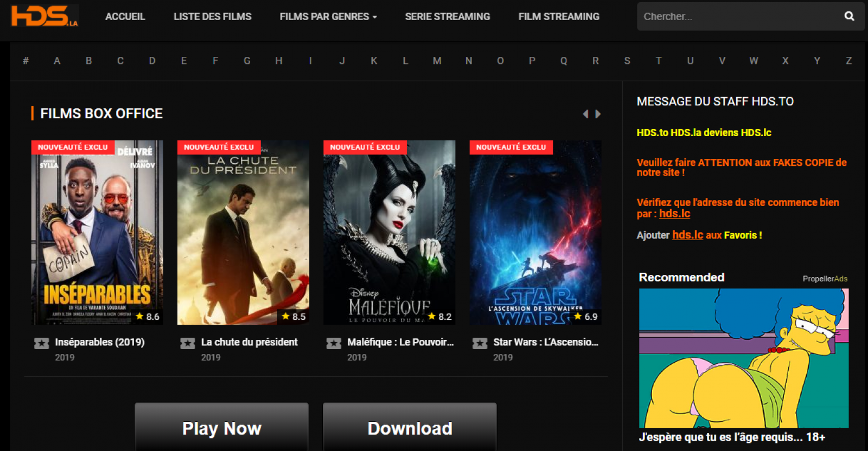Open Liste Des Films menu
The image size is (868, 451).
click(x=212, y=17)
